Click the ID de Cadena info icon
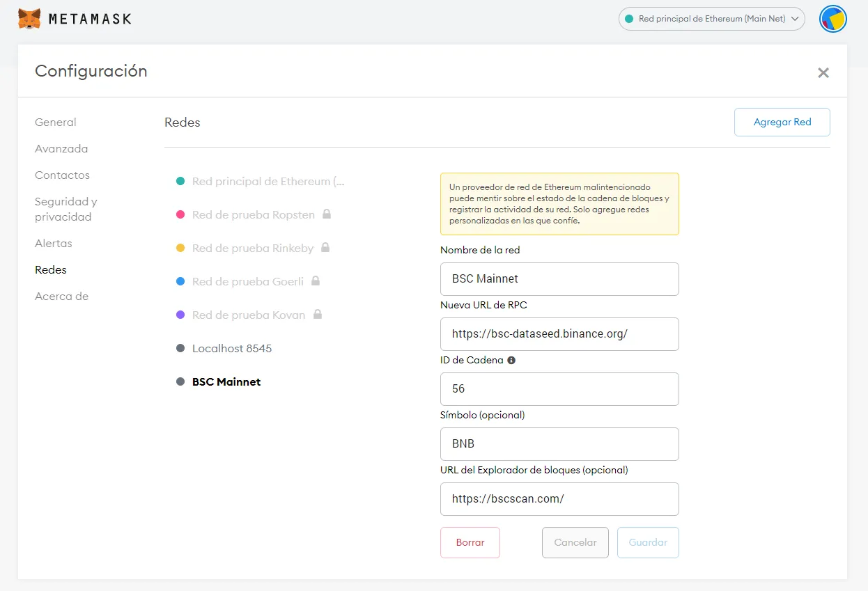Image resolution: width=868 pixels, height=591 pixels. pyautogui.click(x=511, y=361)
